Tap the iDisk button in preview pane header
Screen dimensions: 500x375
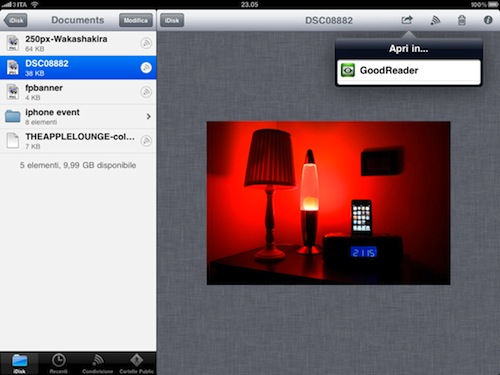click(172, 20)
